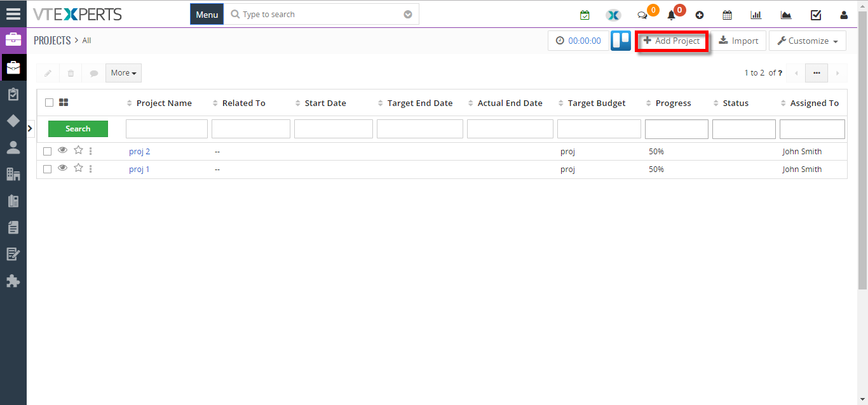Sort by Start Date column

325,103
